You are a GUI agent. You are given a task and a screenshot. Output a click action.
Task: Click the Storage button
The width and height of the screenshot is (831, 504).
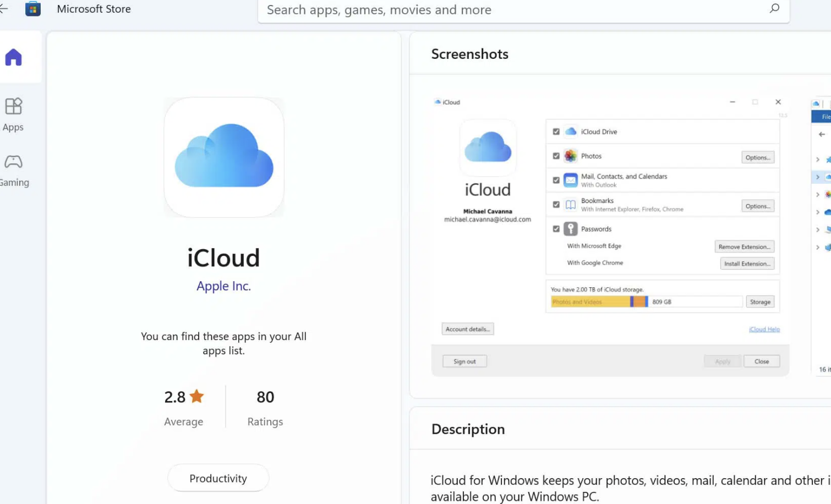coord(760,302)
